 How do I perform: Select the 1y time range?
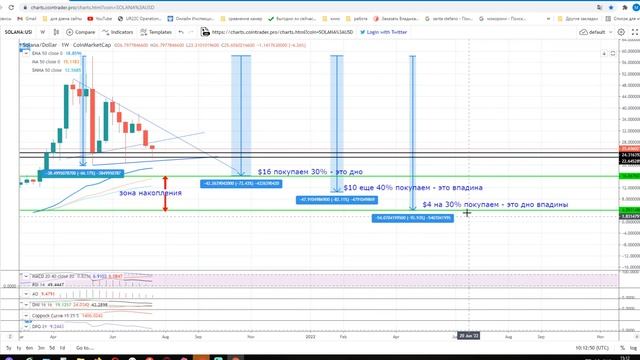(19, 348)
